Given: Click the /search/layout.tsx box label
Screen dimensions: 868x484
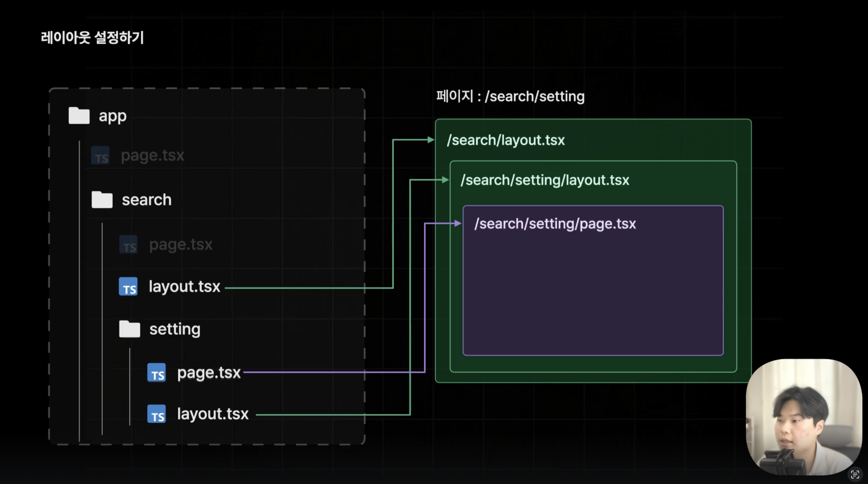Looking at the screenshot, I should (506, 140).
